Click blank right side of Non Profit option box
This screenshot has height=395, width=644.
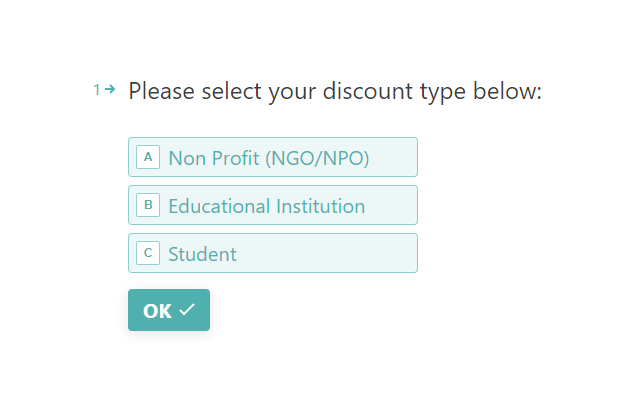pyautogui.click(x=393, y=157)
